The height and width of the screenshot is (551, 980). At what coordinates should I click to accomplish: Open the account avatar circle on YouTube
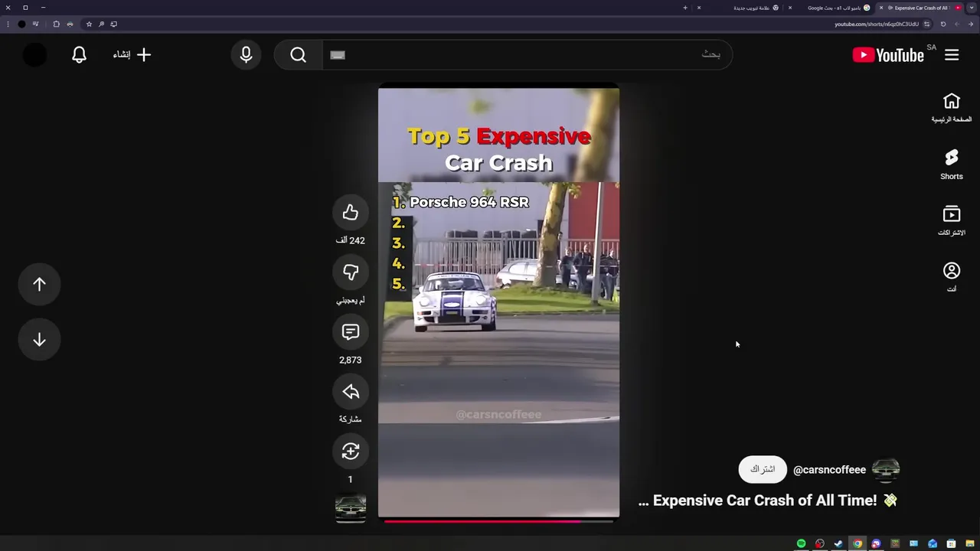click(34, 54)
